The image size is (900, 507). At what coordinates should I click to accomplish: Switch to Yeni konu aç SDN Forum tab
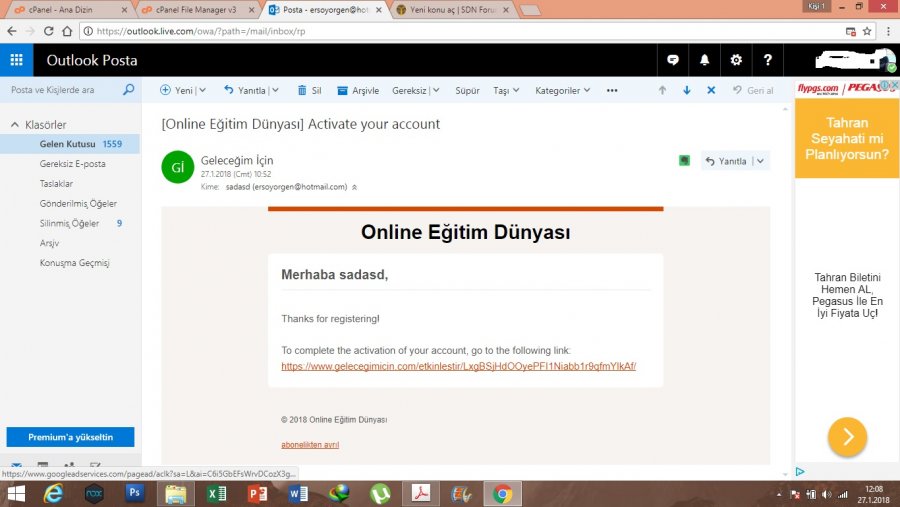click(x=452, y=10)
